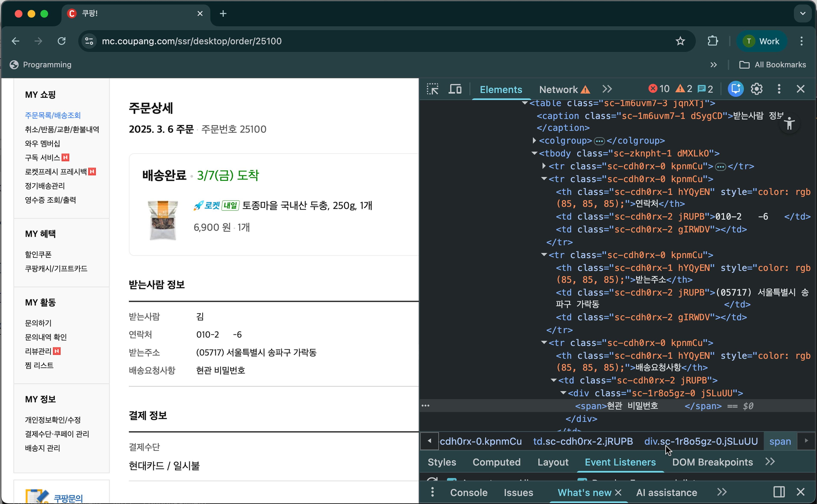Show more sidebar pane tabs
The height and width of the screenshot is (504, 817).
(x=770, y=462)
